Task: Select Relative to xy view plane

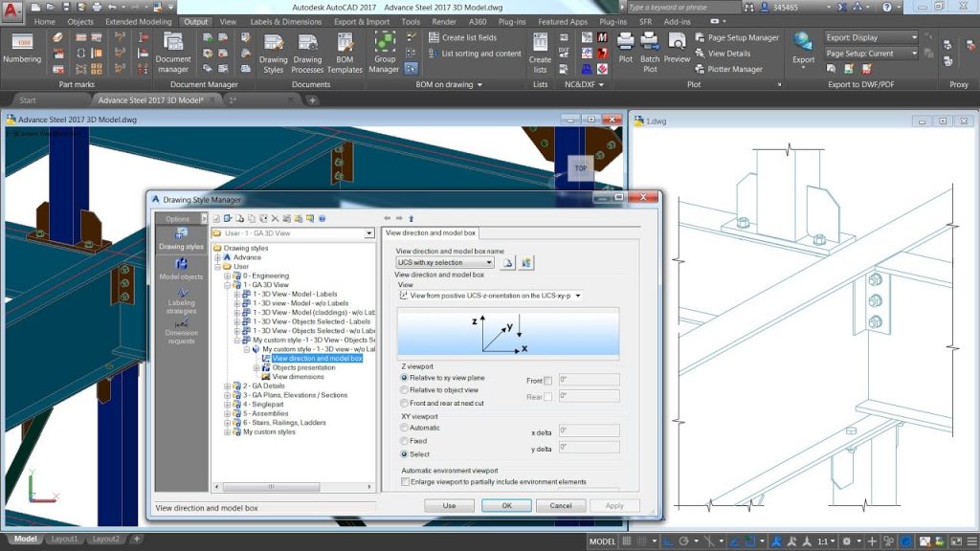Action: pyautogui.click(x=405, y=378)
